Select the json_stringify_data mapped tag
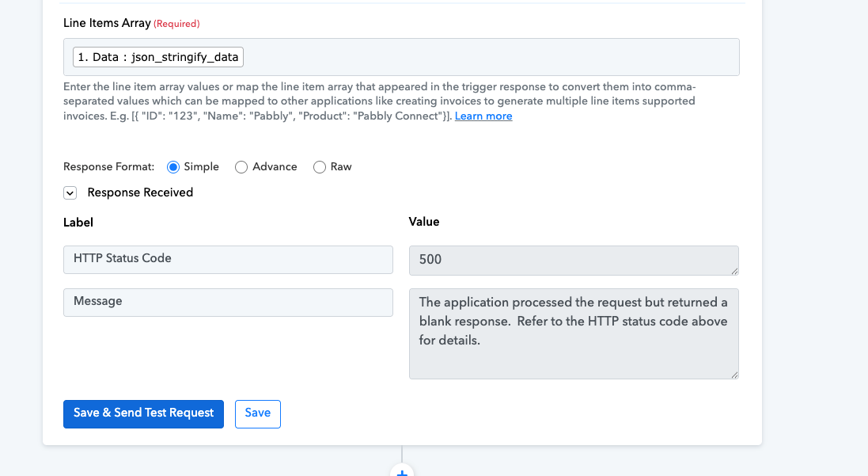The height and width of the screenshot is (476, 868). 158,57
